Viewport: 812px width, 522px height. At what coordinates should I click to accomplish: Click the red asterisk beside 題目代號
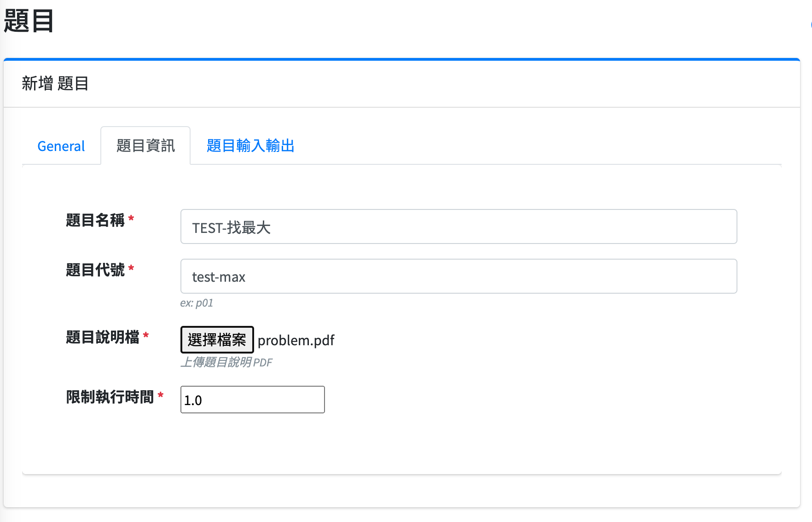click(131, 268)
